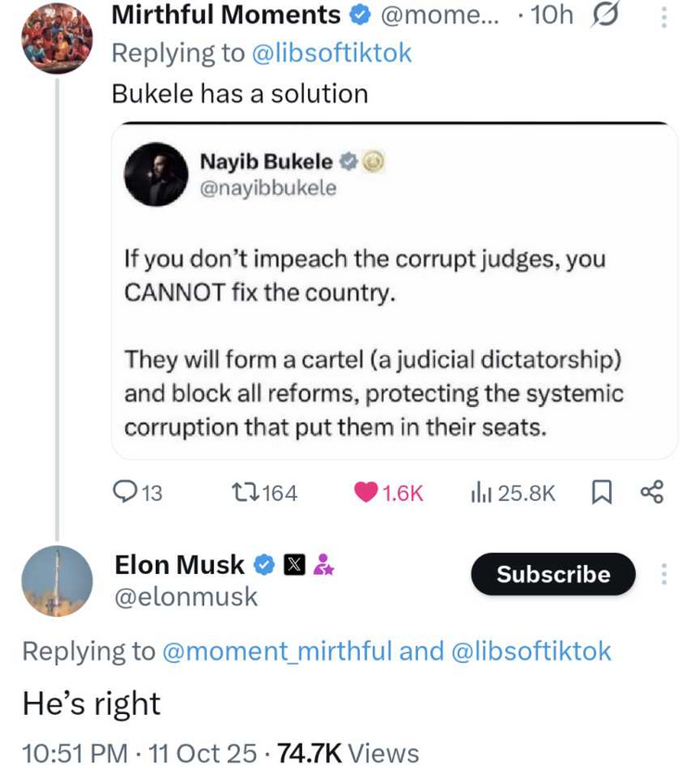Image resolution: width=700 pixels, height=779 pixels.
Task: Open Nayib Bukele's avatar in quote
Action: 157,173
